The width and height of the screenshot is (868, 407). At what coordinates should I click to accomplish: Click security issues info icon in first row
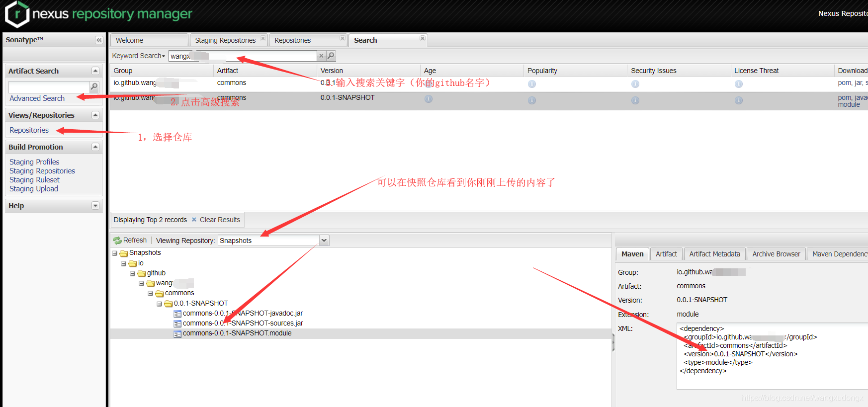[x=635, y=84]
